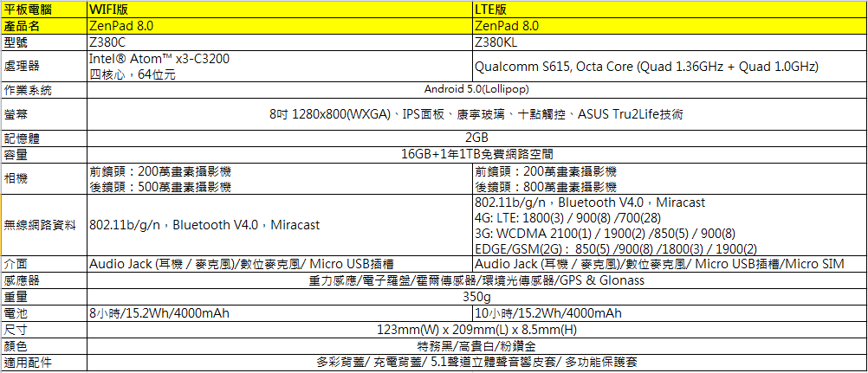Viewport: 868px width, 373px height.
Task: Select the 16GB+1年1TB免費網路空間 cell
Action: pyautogui.click(x=476, y=155)
